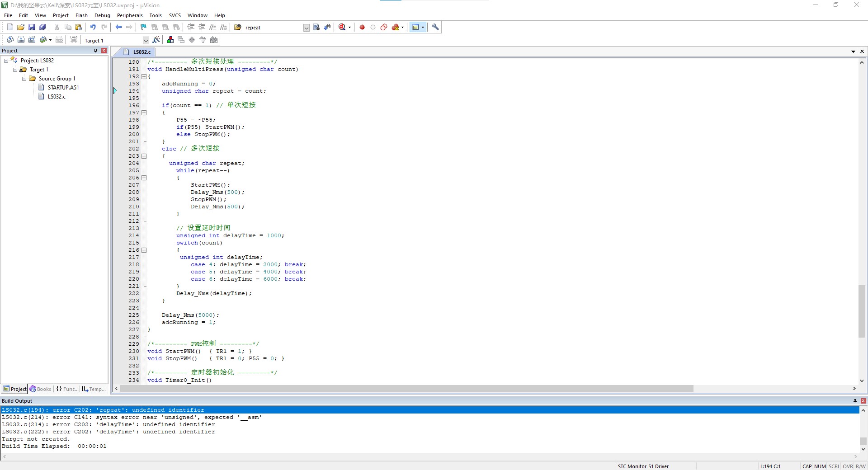The width and height of the screenshot is (868, 470).
Task: Pin the Project panel with the pushpin
Action: pos(95,51)
